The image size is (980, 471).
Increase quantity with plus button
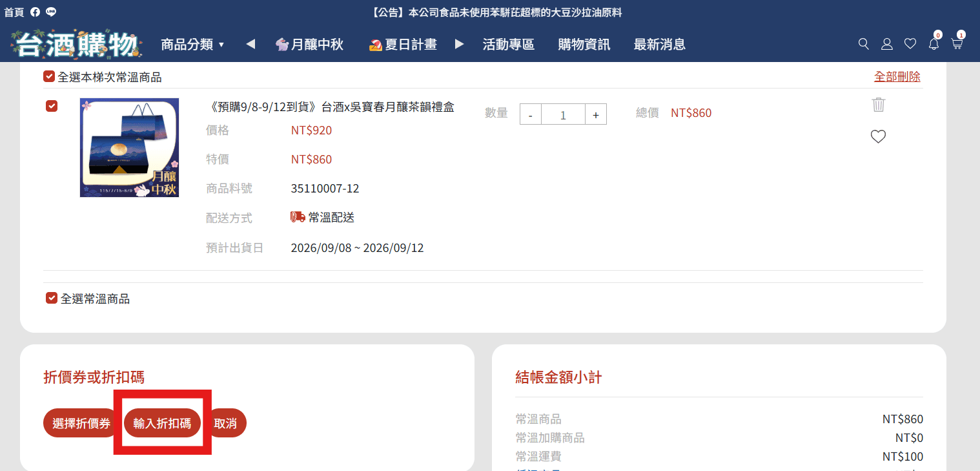click(595, 114)
